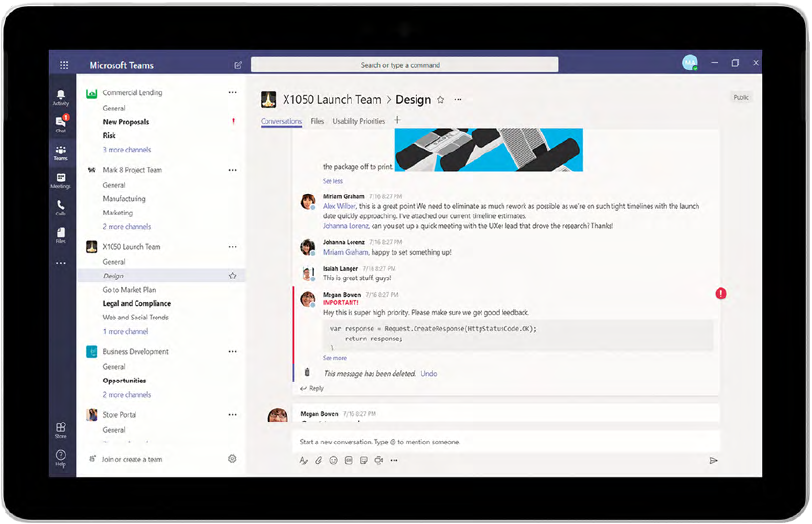Expand 2 more channels under Mark 8
The width and height of the screenshot is (812, 524).
(x=127, y=226)
